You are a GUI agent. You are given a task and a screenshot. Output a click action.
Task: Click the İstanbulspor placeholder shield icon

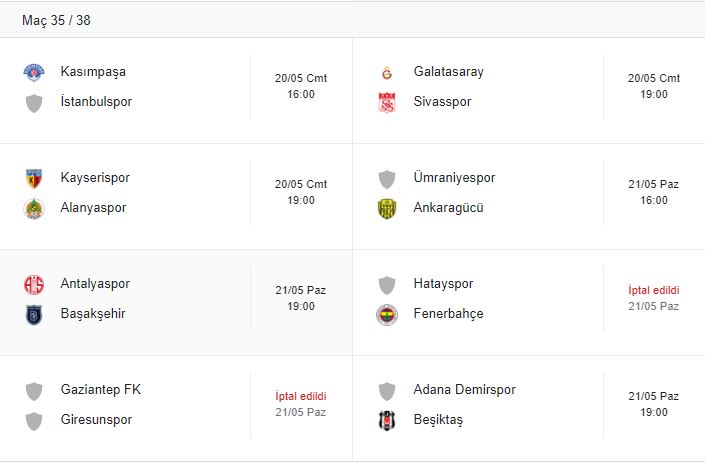tap(34, 102)
